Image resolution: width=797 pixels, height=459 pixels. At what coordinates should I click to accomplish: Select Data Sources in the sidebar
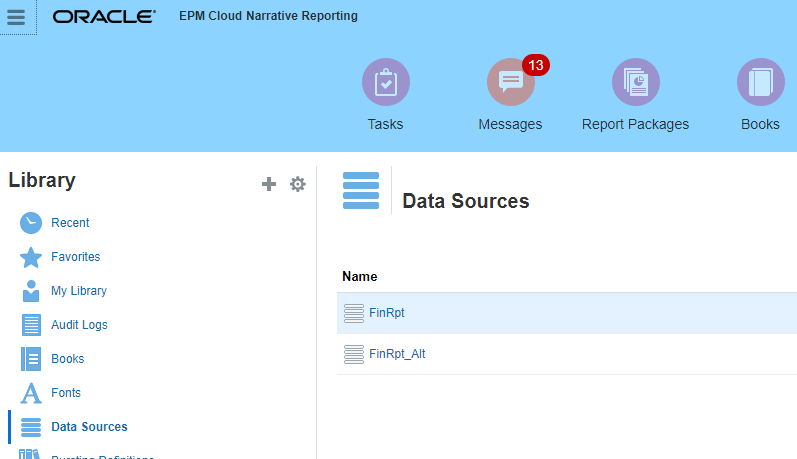click(x=89, y=427)
